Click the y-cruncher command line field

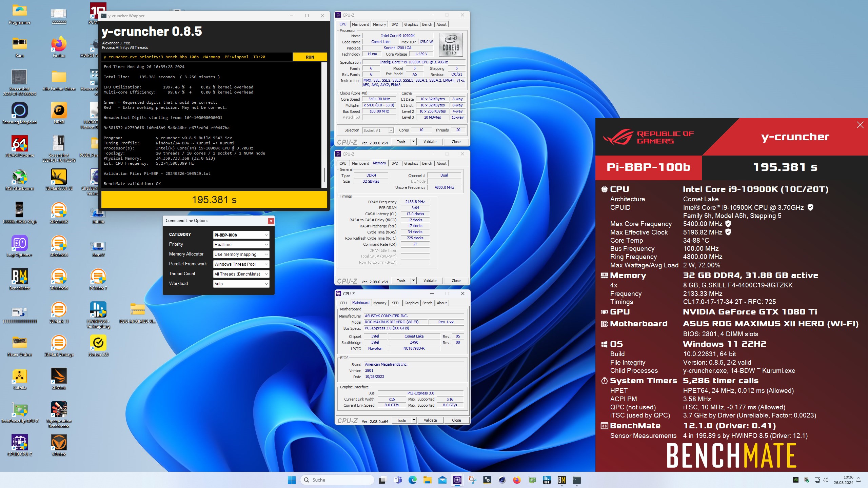(x=197, y=57)
